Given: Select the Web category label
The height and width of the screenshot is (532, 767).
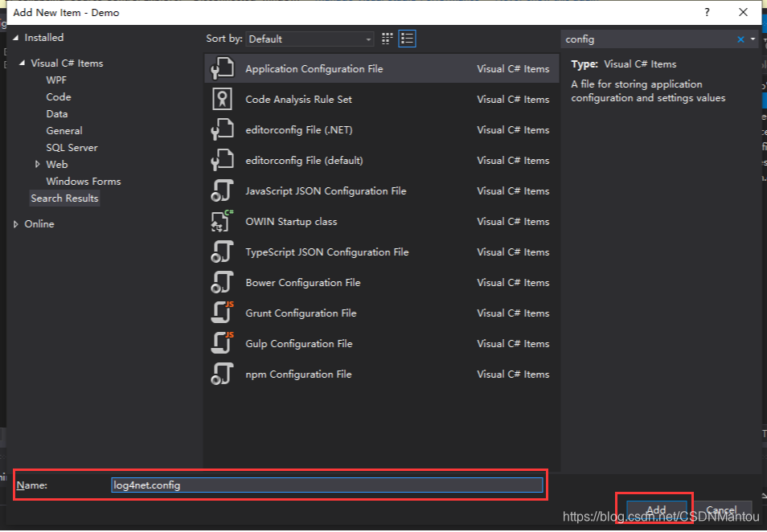Looking at the screenshot, I should [x=57, y=164].
